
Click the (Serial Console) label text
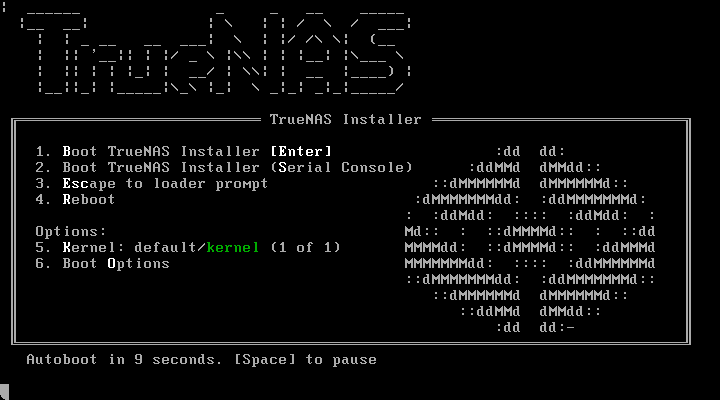pyautogui.click(x=341, y=168)
